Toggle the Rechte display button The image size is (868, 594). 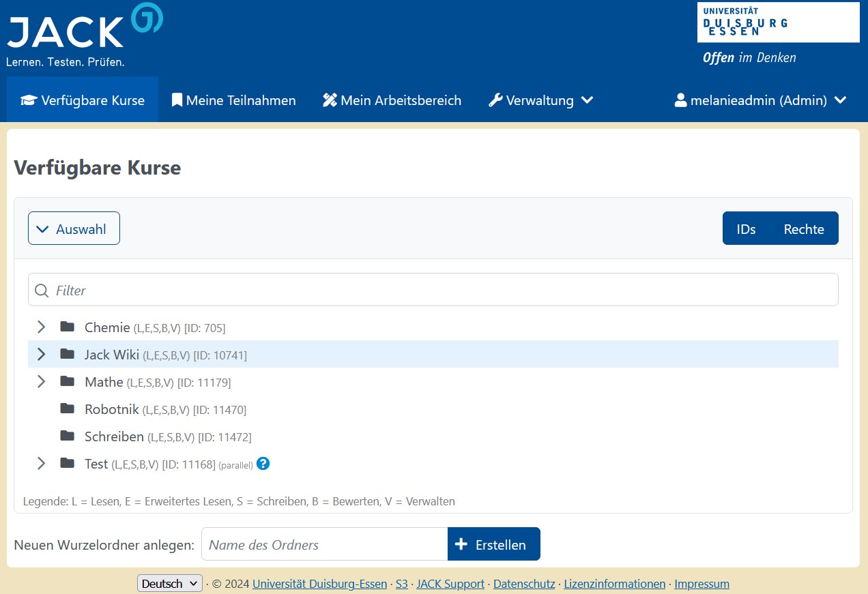tap(803, 228)
